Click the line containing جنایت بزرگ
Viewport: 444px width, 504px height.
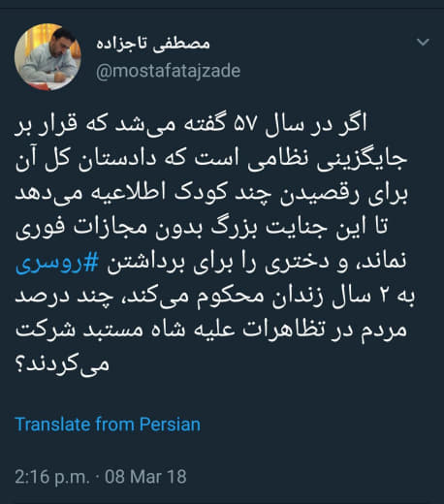[202, 228]
